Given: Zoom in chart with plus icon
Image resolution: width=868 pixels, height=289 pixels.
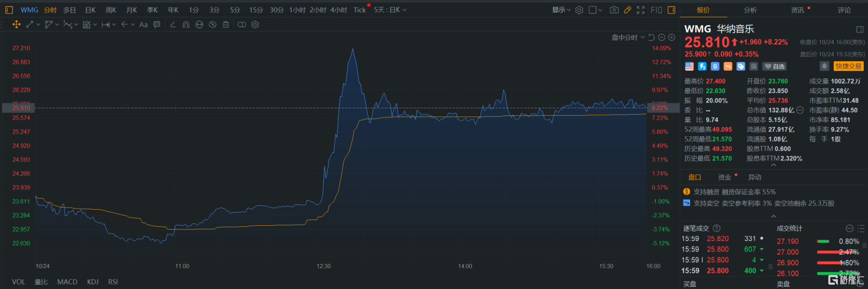Looking at the screenshot, I should click(x=671, y=38).
